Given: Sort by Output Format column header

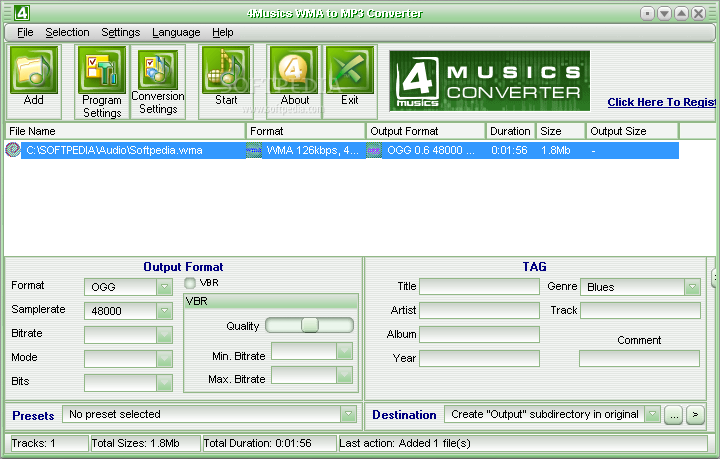Looking at the screenshot, I should 426,131.
